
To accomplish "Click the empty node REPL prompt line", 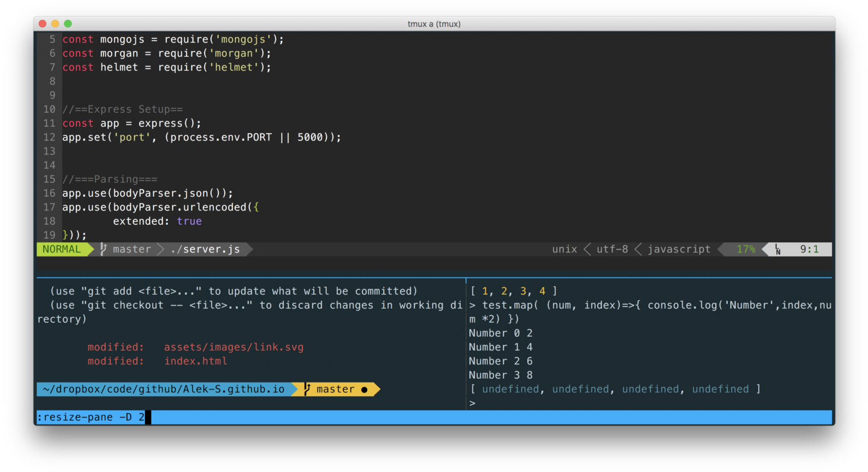I will 472,403.
